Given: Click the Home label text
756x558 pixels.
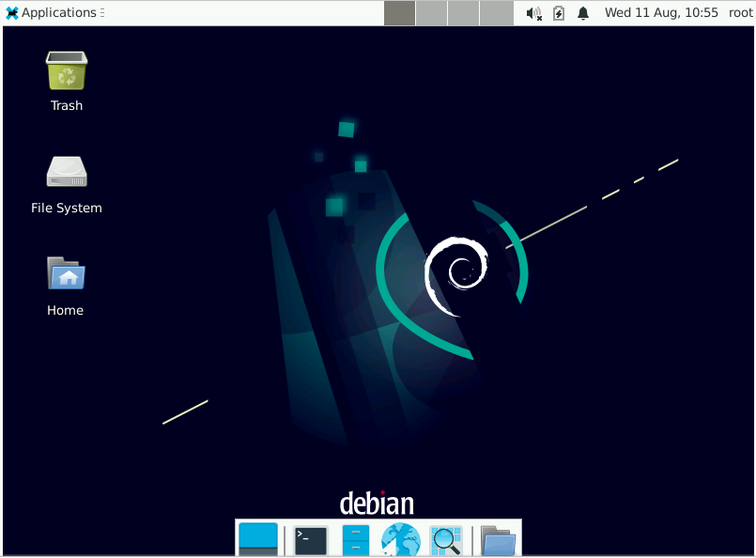Looking at the screenshot, I should tap(65, 310).
